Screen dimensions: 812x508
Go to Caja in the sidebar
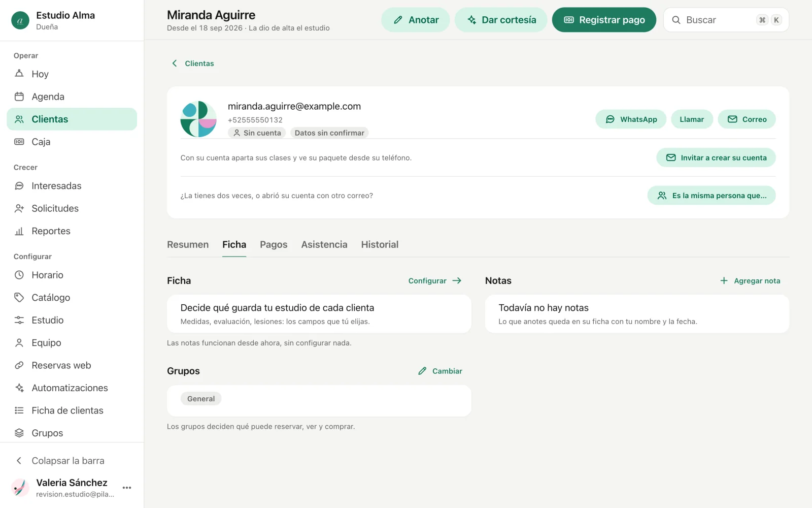tap(72, 142)
